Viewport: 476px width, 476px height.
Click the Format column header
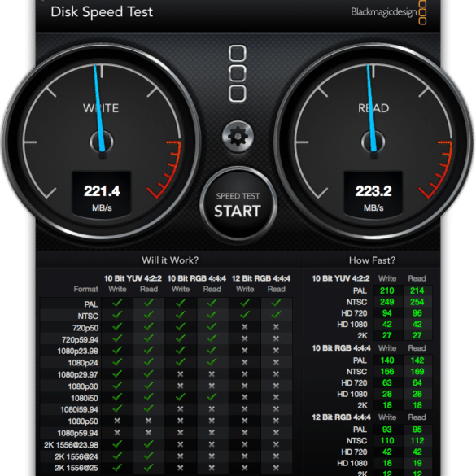pyautogui.click(x=86, y=289)
